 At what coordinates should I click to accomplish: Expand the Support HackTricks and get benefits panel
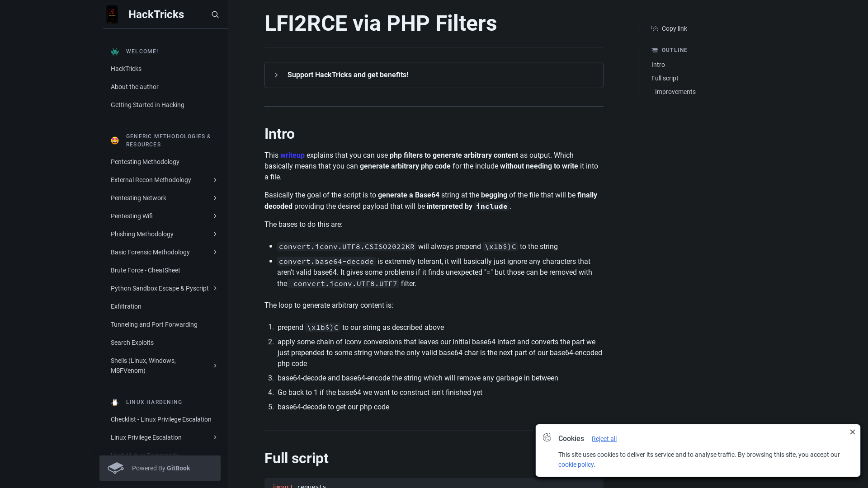coord(276,75)
